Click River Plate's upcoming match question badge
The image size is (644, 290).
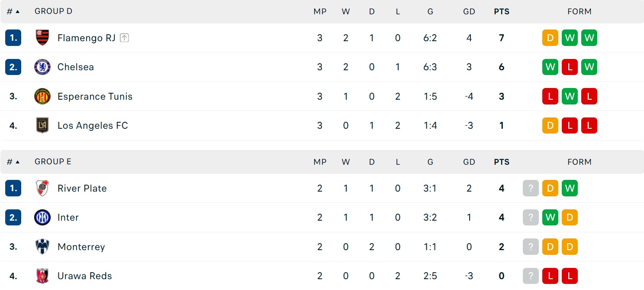[x=531, y=188]
